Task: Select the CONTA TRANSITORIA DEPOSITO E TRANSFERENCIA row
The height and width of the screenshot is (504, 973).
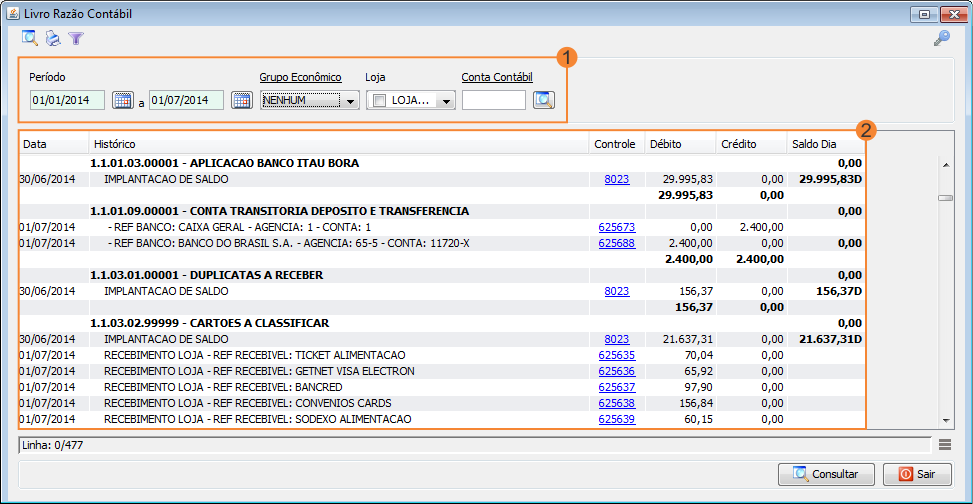Action: 442,212
